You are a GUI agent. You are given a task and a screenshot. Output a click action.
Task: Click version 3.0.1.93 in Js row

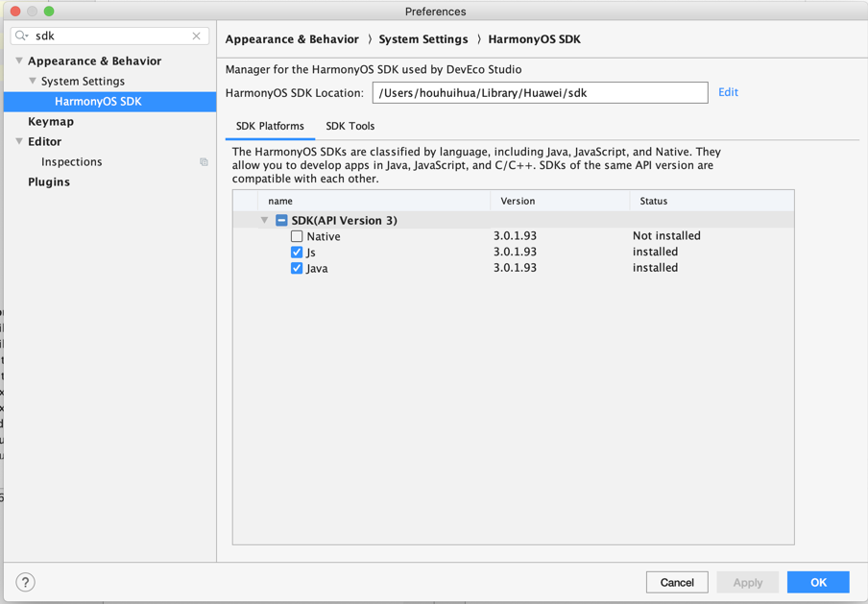point(515,252)
